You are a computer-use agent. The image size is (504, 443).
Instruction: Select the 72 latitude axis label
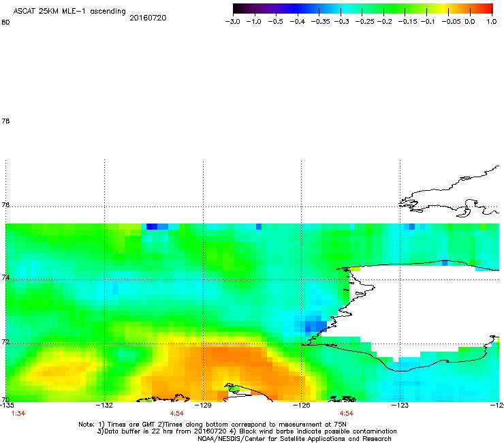(x=5, y=342)
